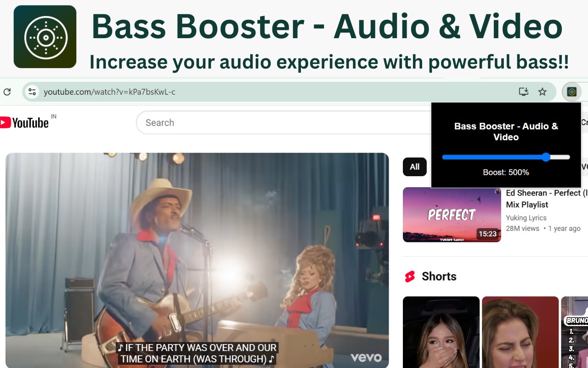Click the Bass Booster speaker logo in banner
This screenshot has width=588, height=368.
coord(45,37)
